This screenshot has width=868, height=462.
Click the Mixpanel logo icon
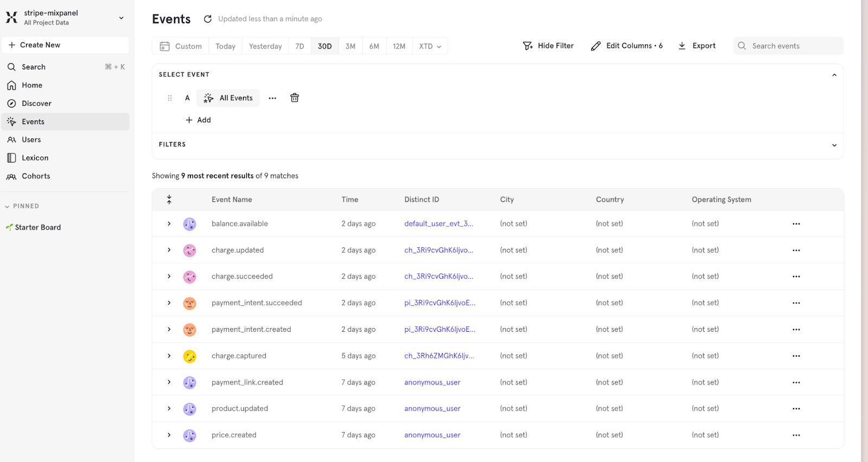[x=11, y=17]
